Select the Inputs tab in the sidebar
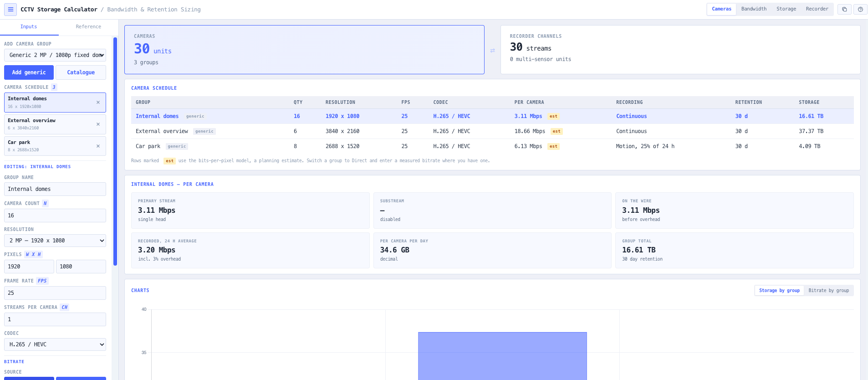Image resolution: width=868 pixels, height=380 pixels. [x=29, y=27]
